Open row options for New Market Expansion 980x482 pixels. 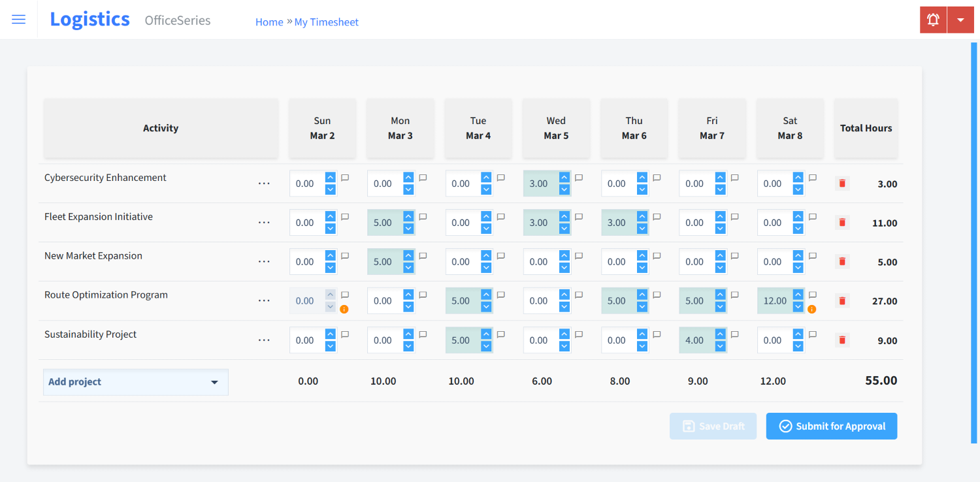click(x=264, y=261)
